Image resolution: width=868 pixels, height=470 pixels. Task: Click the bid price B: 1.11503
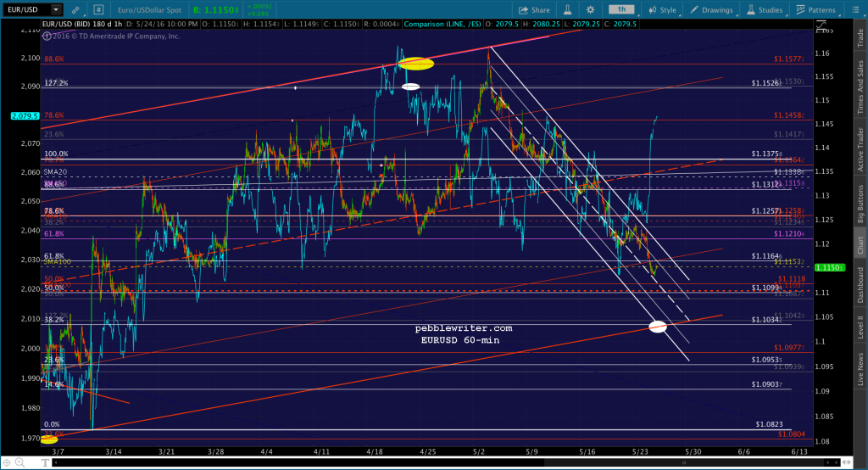216,10
